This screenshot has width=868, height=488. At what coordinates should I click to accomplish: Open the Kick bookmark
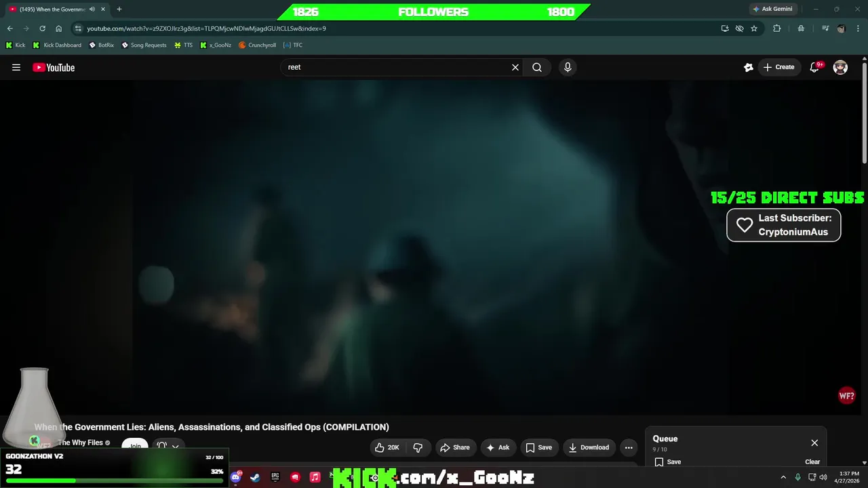pos(16,45)
